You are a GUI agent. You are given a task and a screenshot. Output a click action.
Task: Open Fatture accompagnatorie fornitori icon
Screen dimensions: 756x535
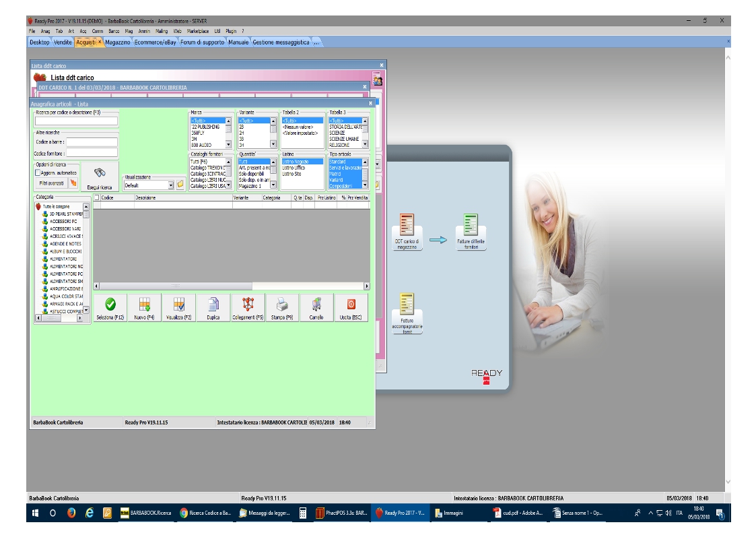coord(407,313)
